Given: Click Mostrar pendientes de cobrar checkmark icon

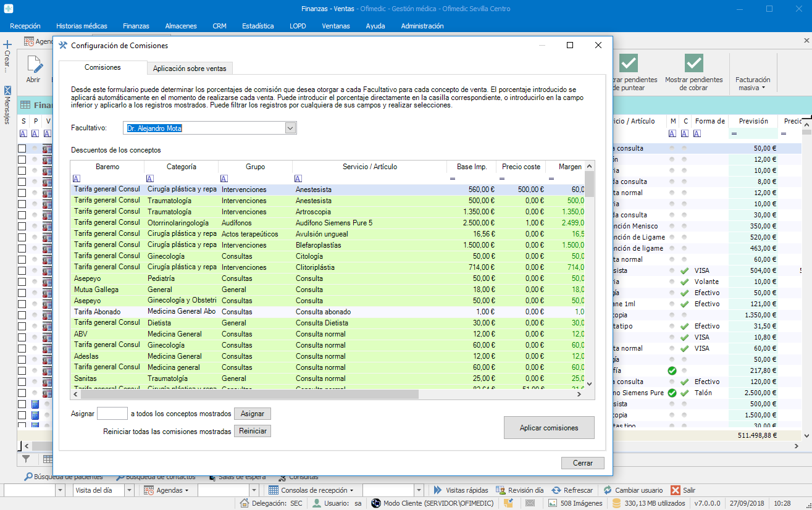Looking at the screenshot, I should click(x=693, y=63).
